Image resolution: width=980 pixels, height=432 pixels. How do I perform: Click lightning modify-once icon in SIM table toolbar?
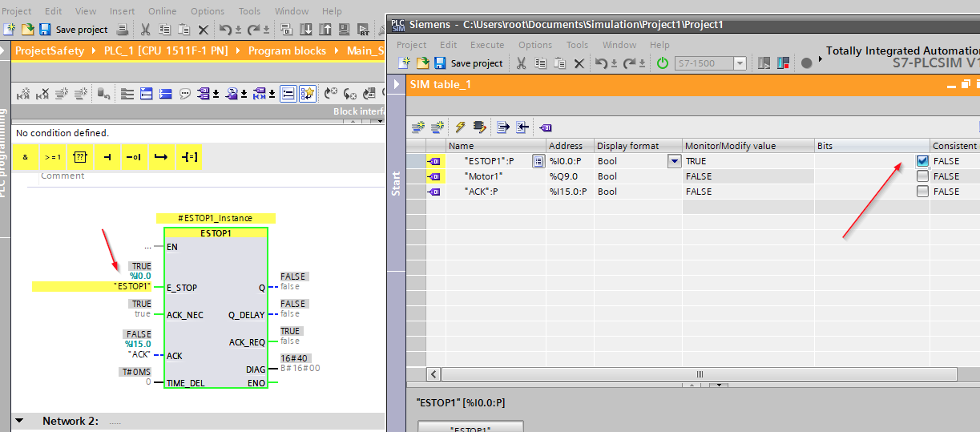[x=460, y=127]
